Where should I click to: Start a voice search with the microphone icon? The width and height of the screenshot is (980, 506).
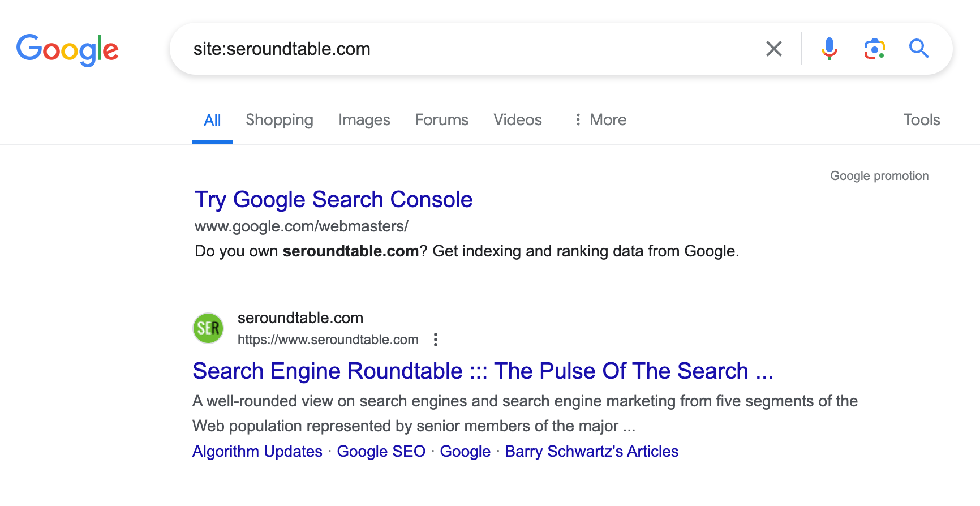tap(828, 49)
